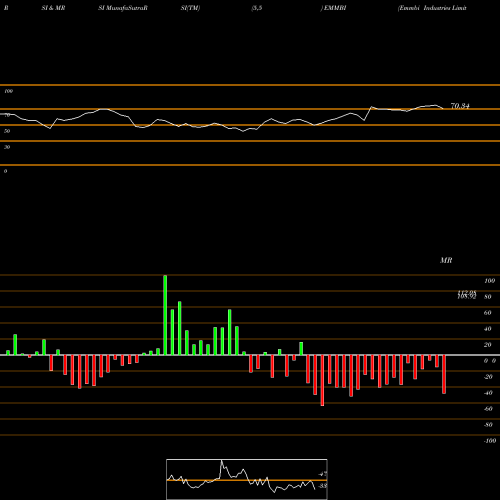Click the tallest green histogram bar
Image resolution: width=500 pixels, height=500 pixels.
165,315
